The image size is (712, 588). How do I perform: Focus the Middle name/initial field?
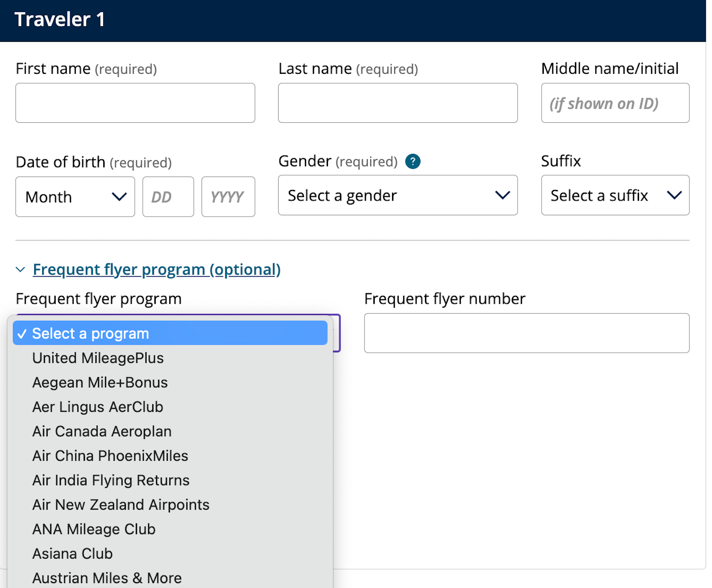(615, 103)
